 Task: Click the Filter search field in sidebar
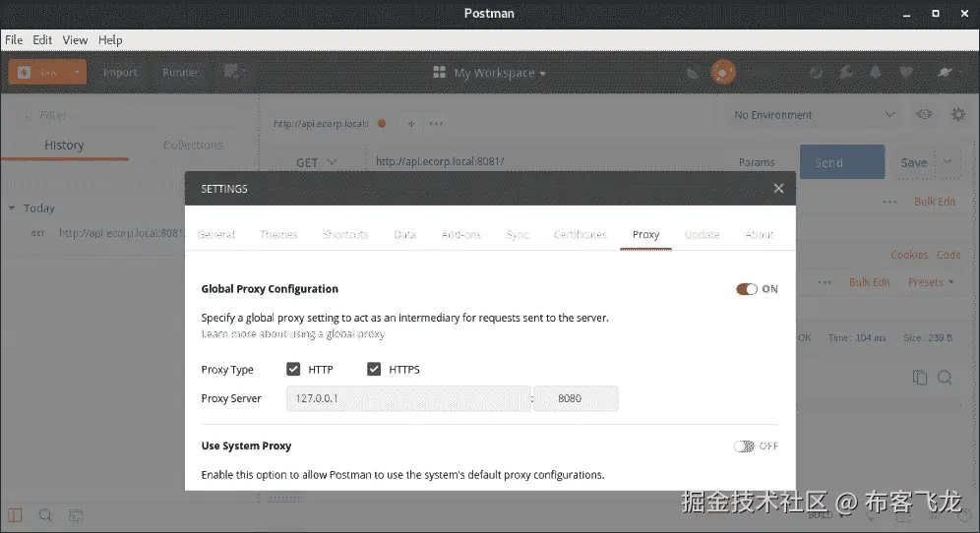tap(128, 116)
